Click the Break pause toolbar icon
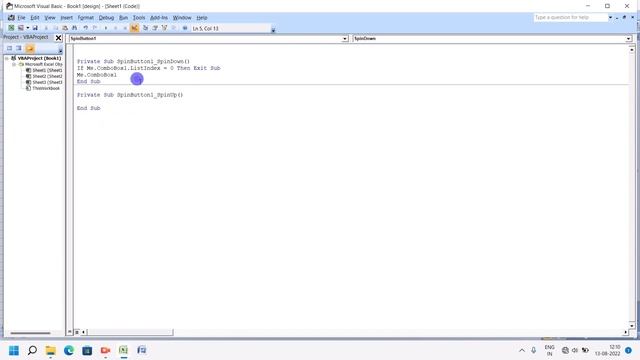640x360 pixels. coord(116,28)
